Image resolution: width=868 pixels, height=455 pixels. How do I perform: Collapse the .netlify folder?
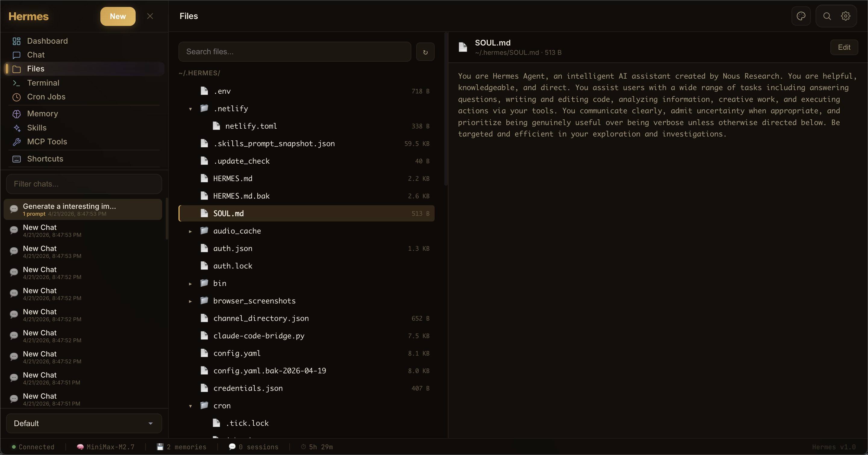pyautogui.click(x=190, y=109)
